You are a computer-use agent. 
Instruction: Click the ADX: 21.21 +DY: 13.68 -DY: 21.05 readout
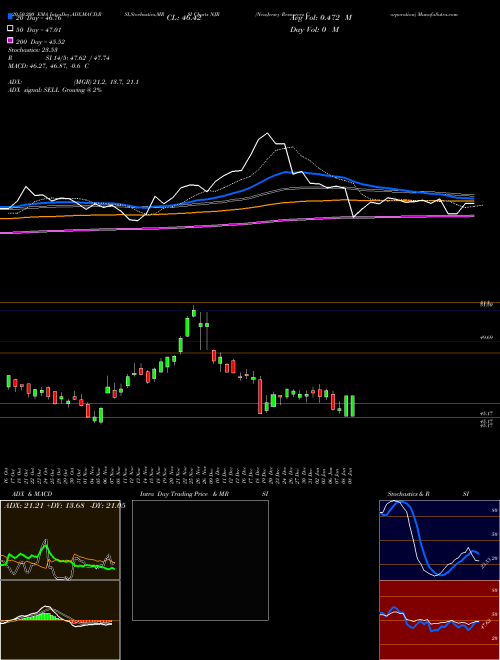pyautogui.click(x=65, y=505)
